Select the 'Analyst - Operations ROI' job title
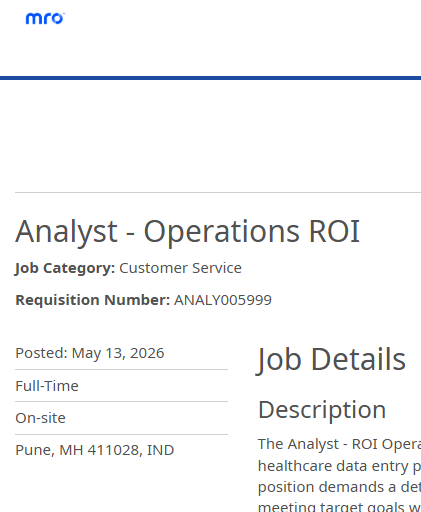Viewport: 421px width, 512px height. click(x=188, y=232)
